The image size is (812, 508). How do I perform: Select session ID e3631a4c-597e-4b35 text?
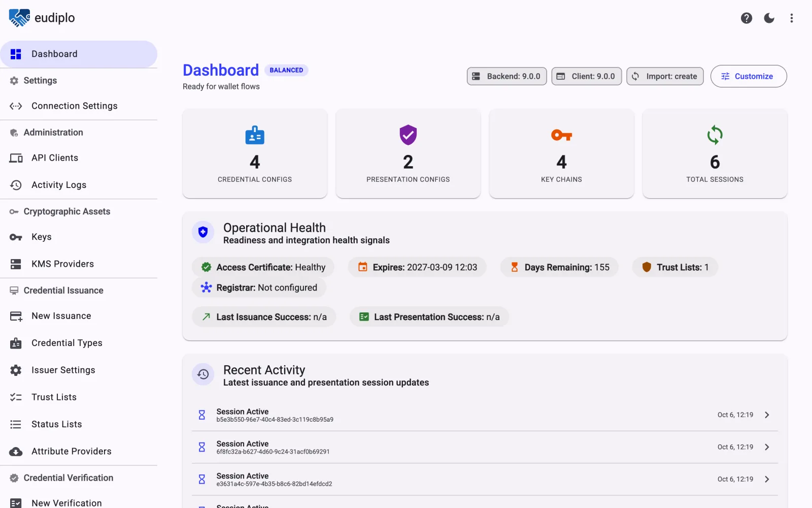[x=275, y=484]
